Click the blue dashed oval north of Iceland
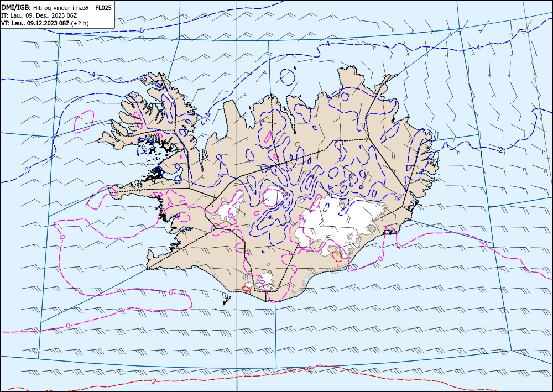 (288, 76)
